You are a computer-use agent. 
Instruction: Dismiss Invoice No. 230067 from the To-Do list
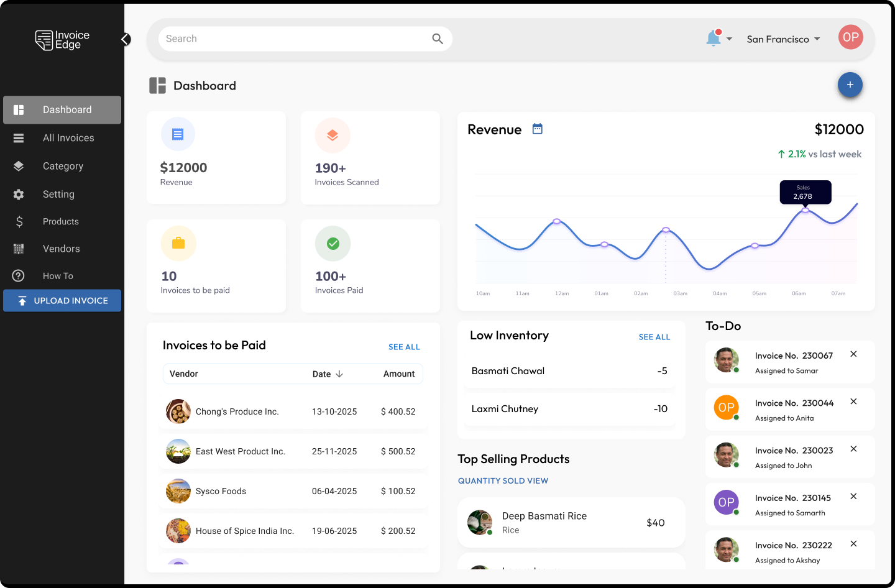pos(853,354)
